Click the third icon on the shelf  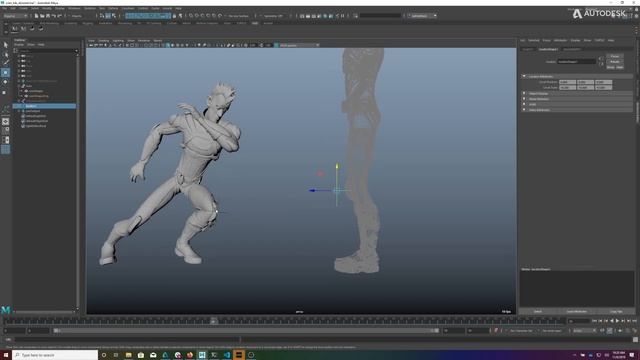tap(32, 29)
